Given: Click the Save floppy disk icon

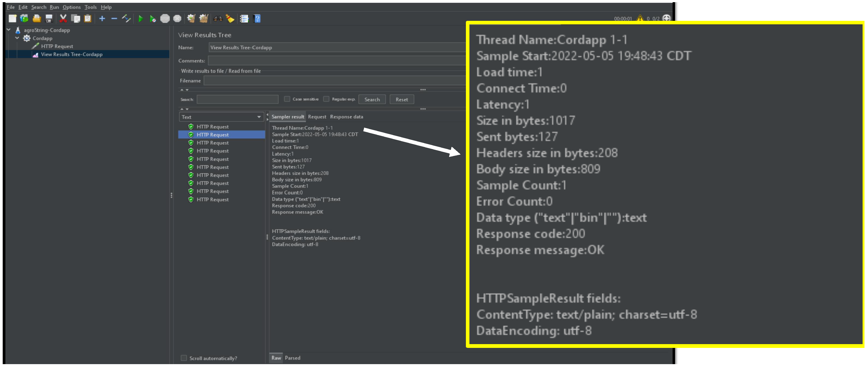Looking at the screenshot, I should [49, 19].
